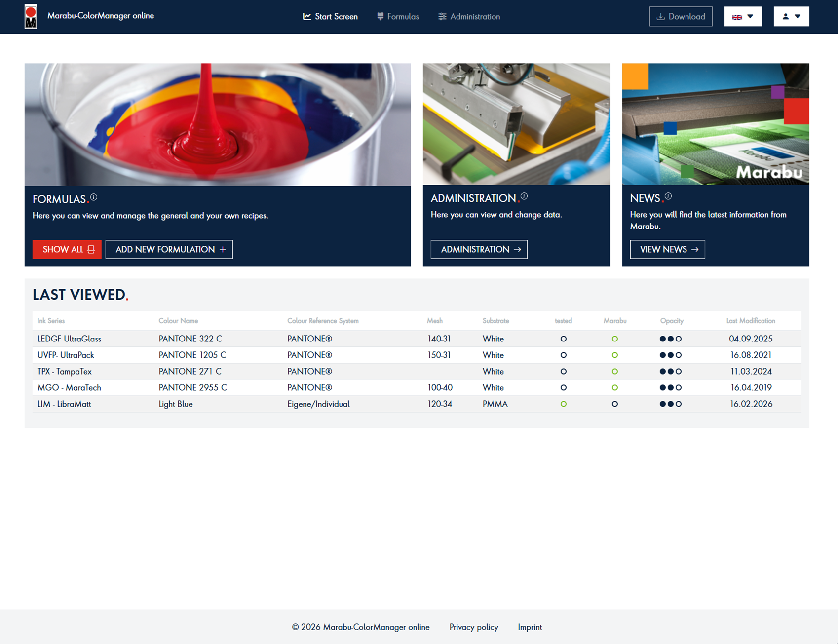Click the red SHOW ALL button

point(67,249)
